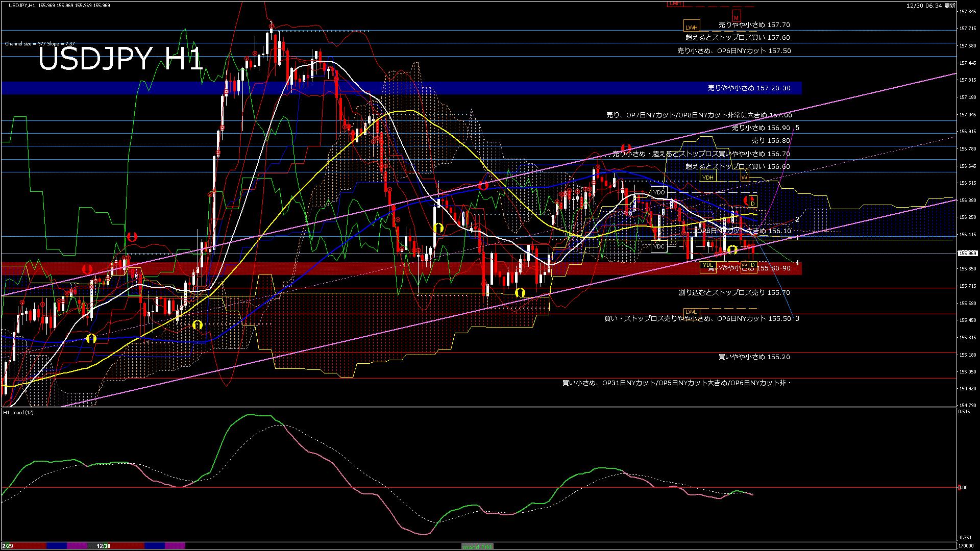Toggle the macd ON button
This screenshot has width=980, height=551.
pyautogui.click(x=477, y=546)
